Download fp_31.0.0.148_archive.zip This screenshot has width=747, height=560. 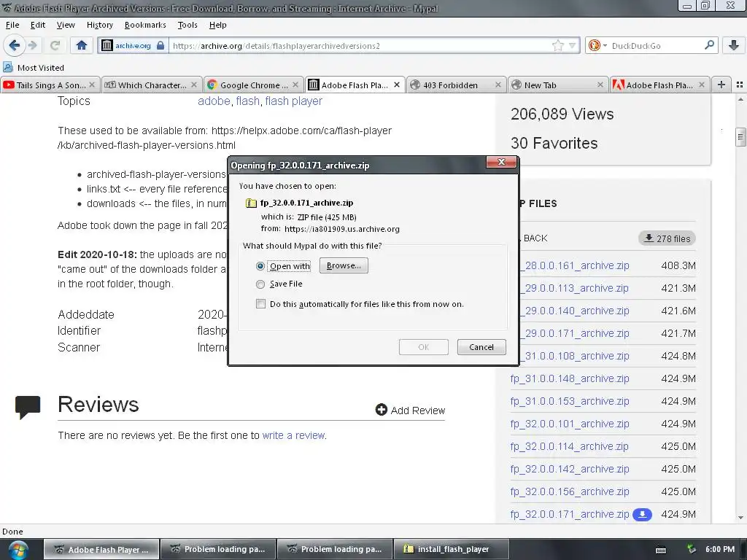pos(570,378)
